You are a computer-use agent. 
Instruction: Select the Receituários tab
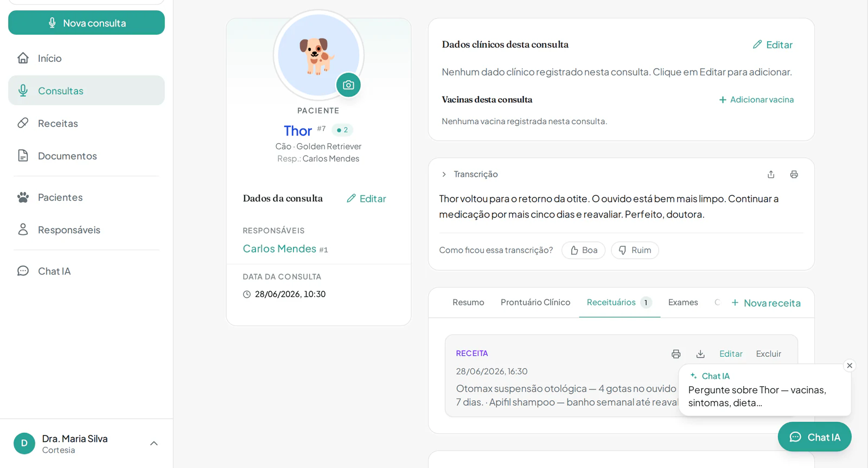(x=619, y=302)
